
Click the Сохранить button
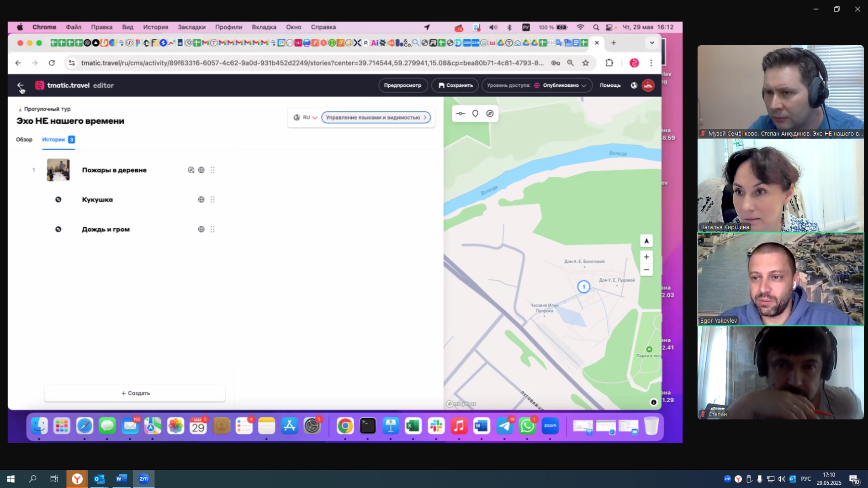455,85
